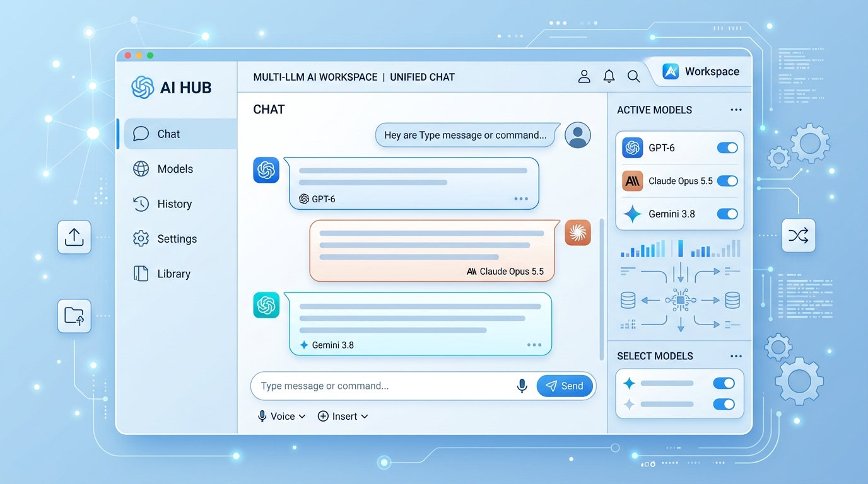Disable the GPT-6 model toggle
Screen dimensions: 868x484
point(727,148)
